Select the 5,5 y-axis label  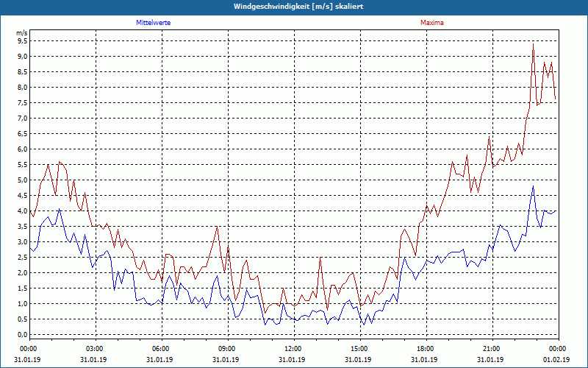(22, 164)
